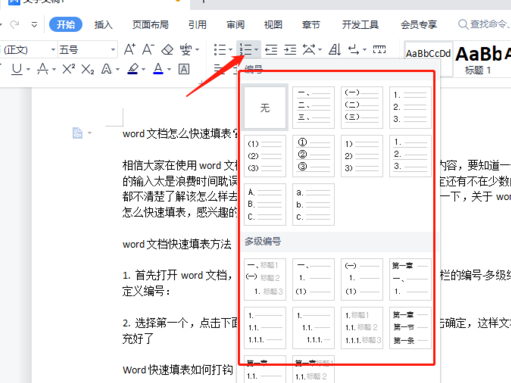511x383 pixels.
Task: Apply the text highlight color
Action: pyautogui.click(x=133, y=69)
